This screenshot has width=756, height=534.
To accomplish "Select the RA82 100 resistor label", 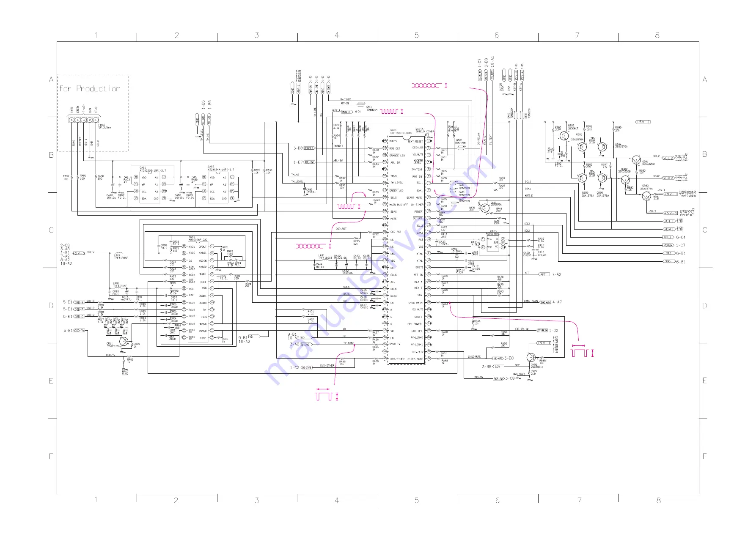I will pyautogui.click(x=66, y=178).
